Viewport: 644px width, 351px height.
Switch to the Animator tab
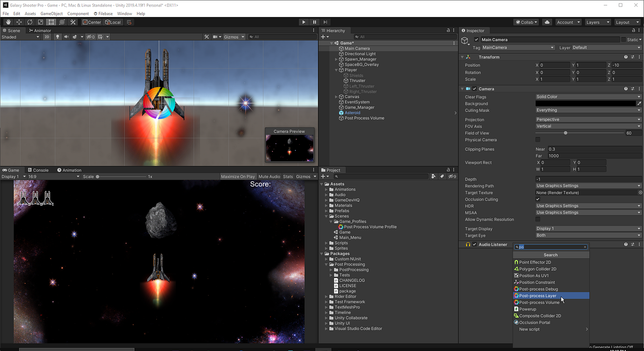(x=40, y=31)
